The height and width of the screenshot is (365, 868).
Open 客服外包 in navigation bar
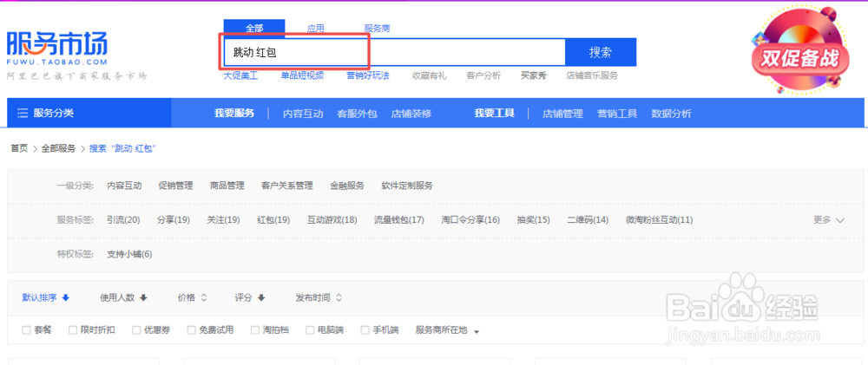[357, 114]
